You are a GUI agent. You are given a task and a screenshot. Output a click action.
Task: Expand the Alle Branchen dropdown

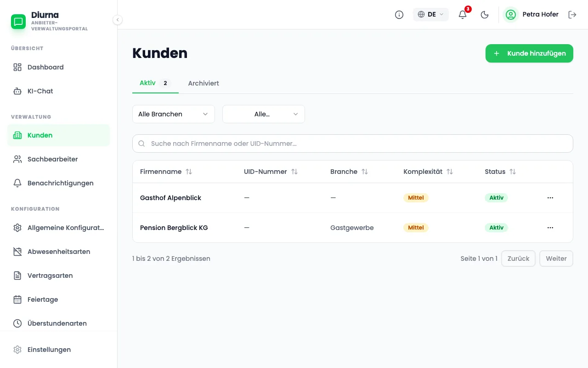point(174,114)
